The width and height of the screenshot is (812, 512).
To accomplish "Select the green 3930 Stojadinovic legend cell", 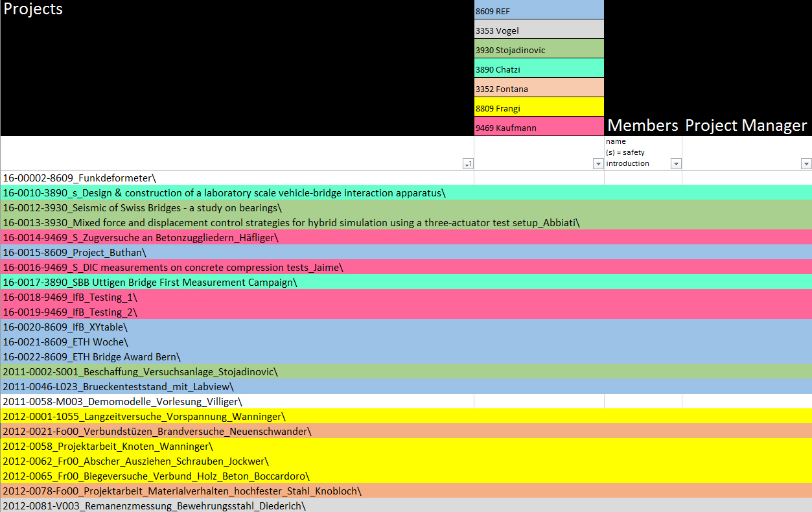I will [539, 49].
